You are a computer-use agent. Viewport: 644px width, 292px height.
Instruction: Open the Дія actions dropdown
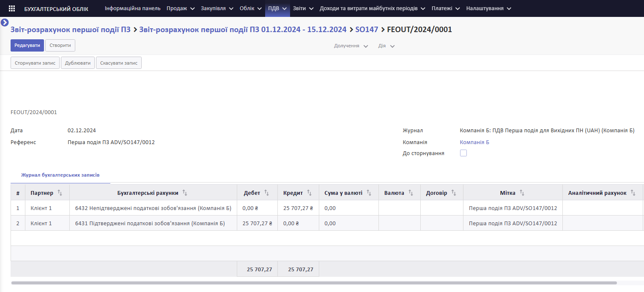point(386,46)
